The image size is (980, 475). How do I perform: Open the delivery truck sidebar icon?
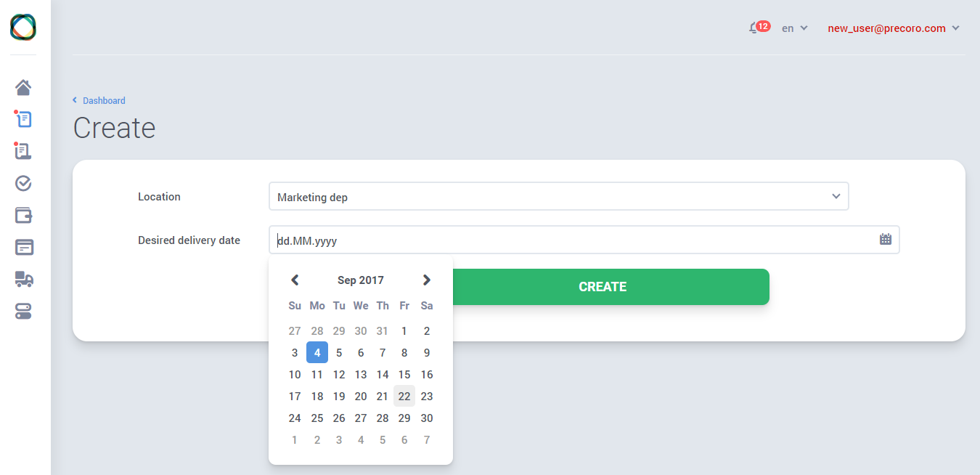click(23, 279)
